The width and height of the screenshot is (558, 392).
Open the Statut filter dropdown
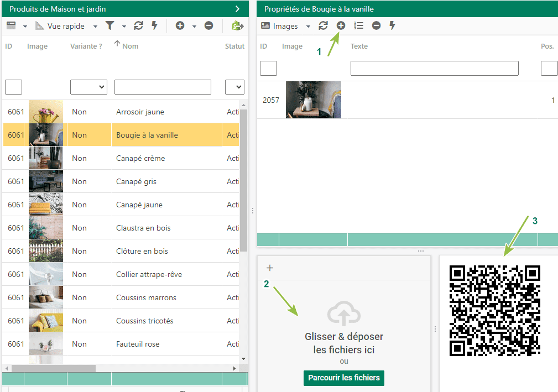click(x=234, y=87)
